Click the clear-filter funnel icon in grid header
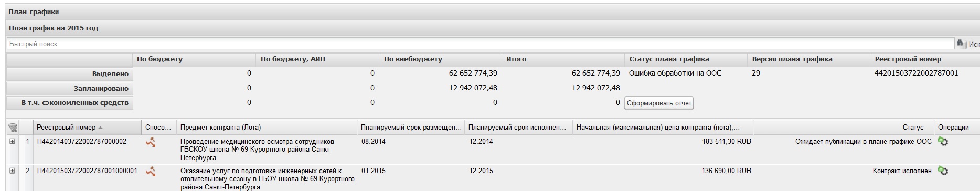 (x=13, y=127)
